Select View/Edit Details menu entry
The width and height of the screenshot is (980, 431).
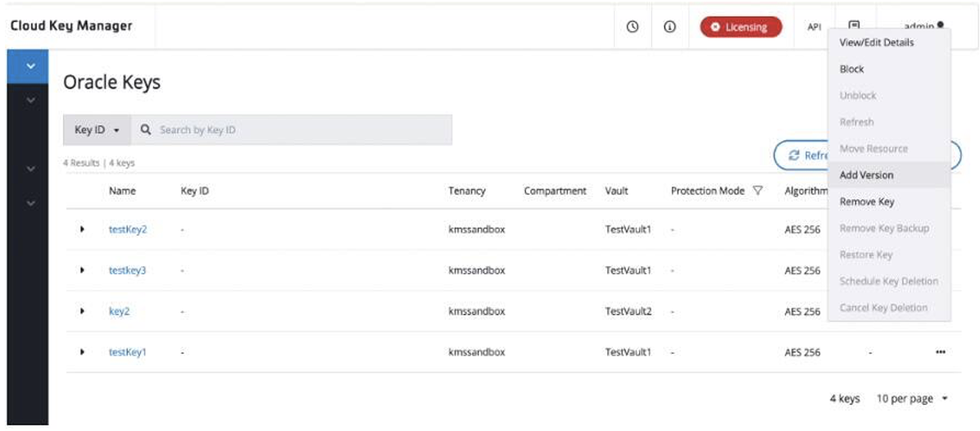click(876, 43)
